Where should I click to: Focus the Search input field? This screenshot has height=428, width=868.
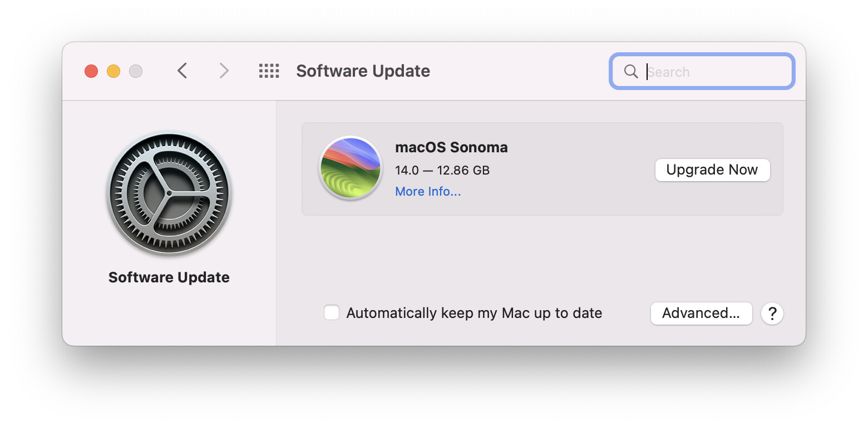(x=715, y=72)
